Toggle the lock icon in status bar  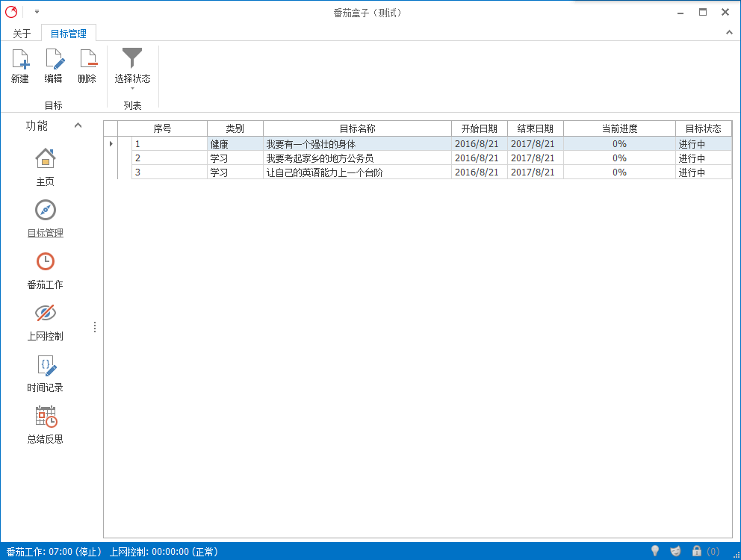pyautogui.click(x=696, y=551)
